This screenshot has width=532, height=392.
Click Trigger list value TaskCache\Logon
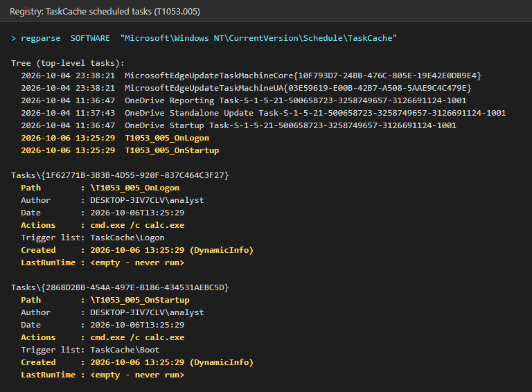(127, 238)
